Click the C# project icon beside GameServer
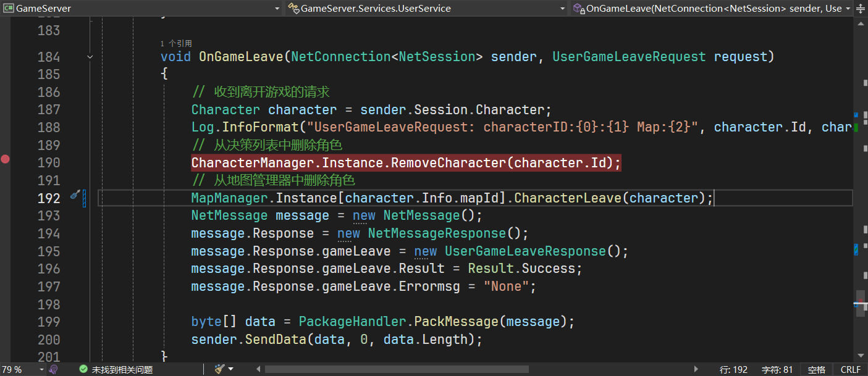868x376 pixels. pos(9,9)
